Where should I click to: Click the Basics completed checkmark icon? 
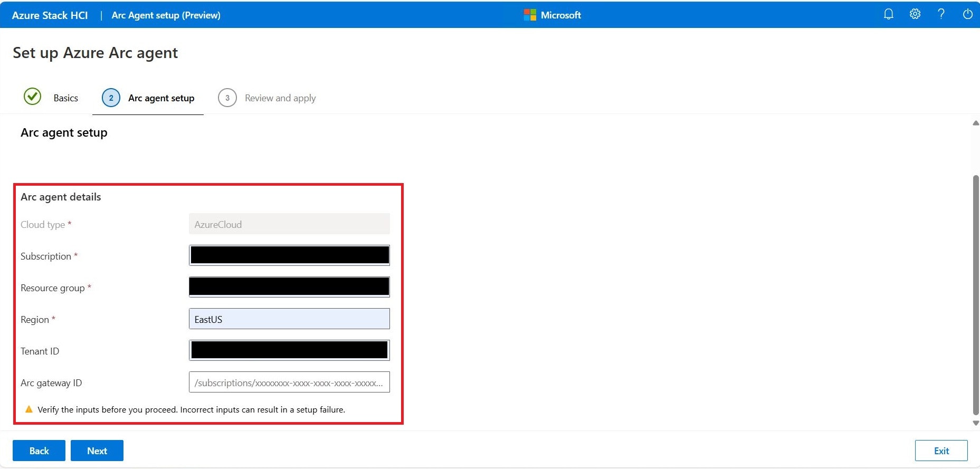33,97
